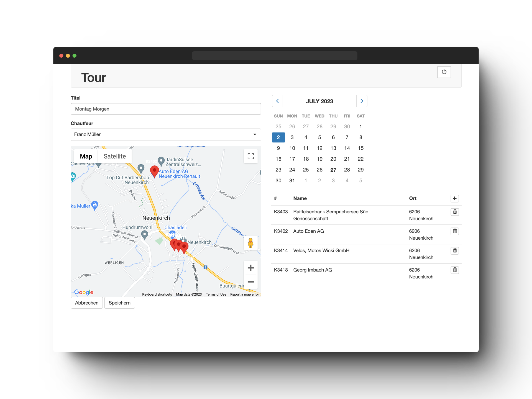The width and height of the screenshot is (532, 399).
Task: Remove Auto Eden AG via trash icon
Action: coord(455,231)
